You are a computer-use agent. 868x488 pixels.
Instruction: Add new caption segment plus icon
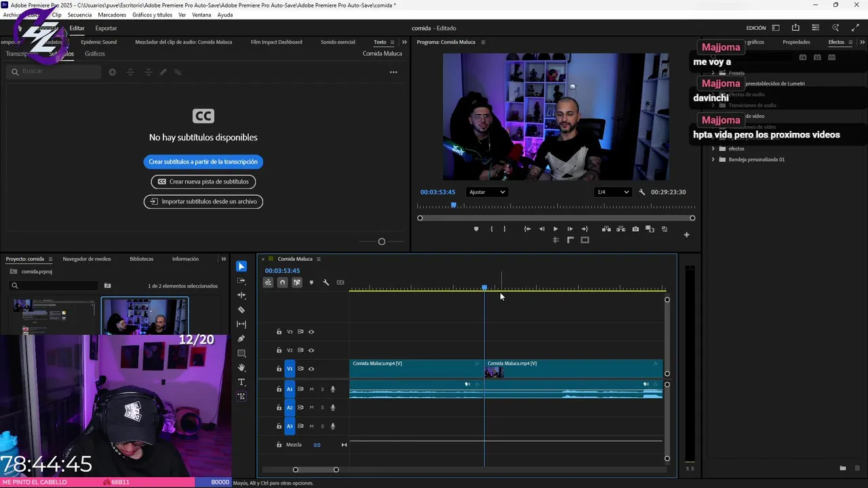113,72
